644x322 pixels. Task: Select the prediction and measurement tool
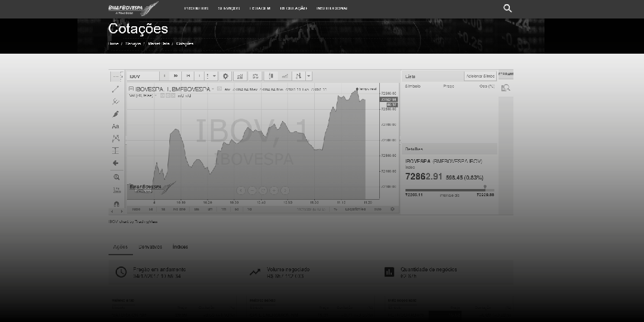tap(116, 151)
